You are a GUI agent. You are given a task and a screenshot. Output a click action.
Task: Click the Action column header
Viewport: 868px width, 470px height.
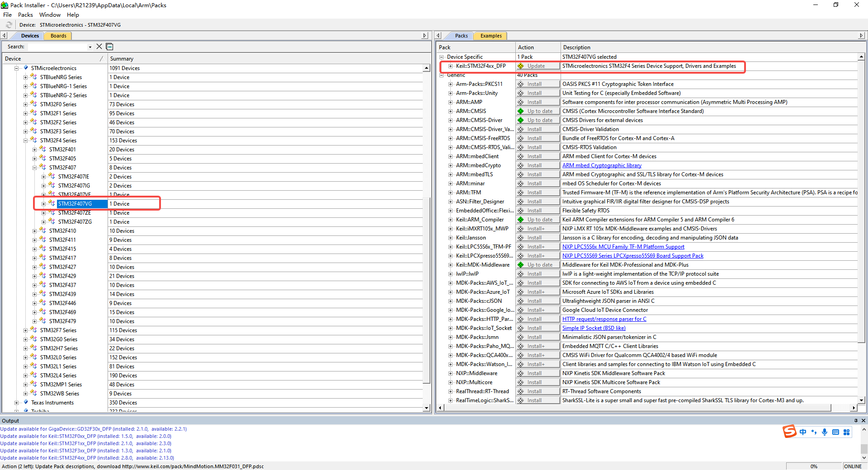coord(538,47)
